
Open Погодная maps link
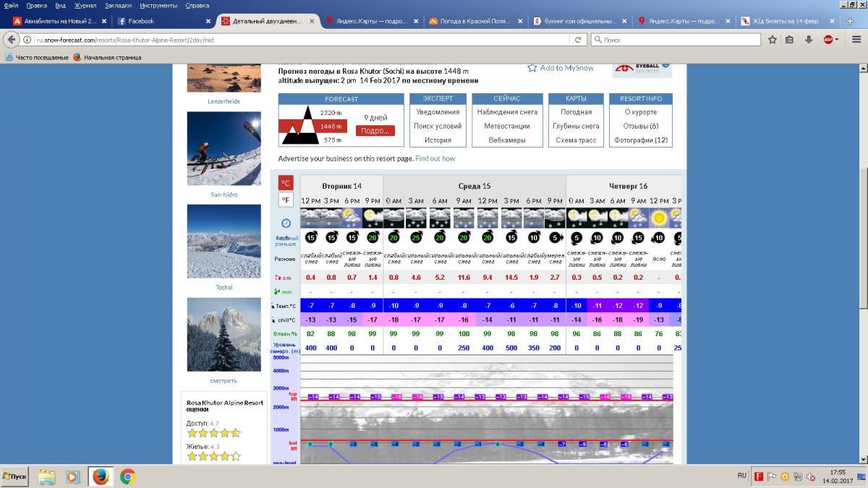[x=576, y=112]
